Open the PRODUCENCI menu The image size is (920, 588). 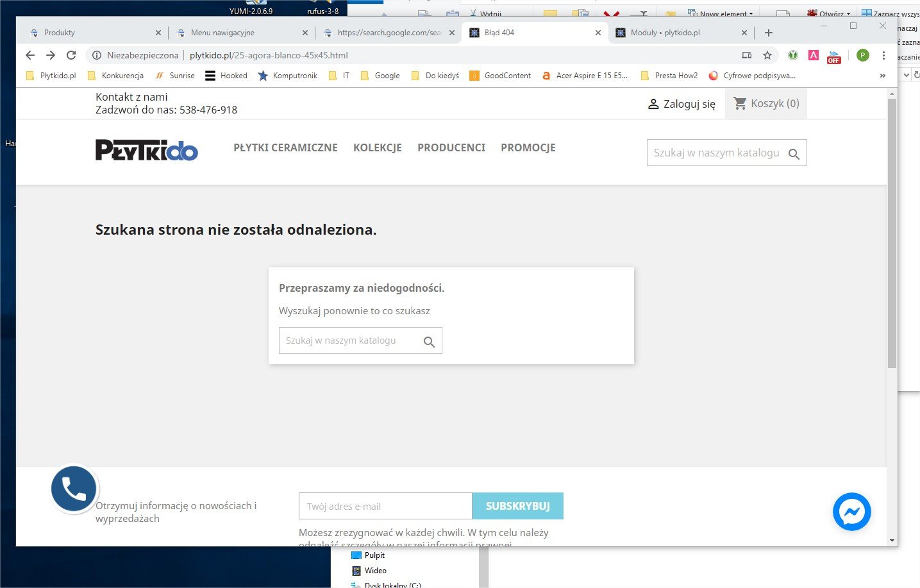[451, 147]
